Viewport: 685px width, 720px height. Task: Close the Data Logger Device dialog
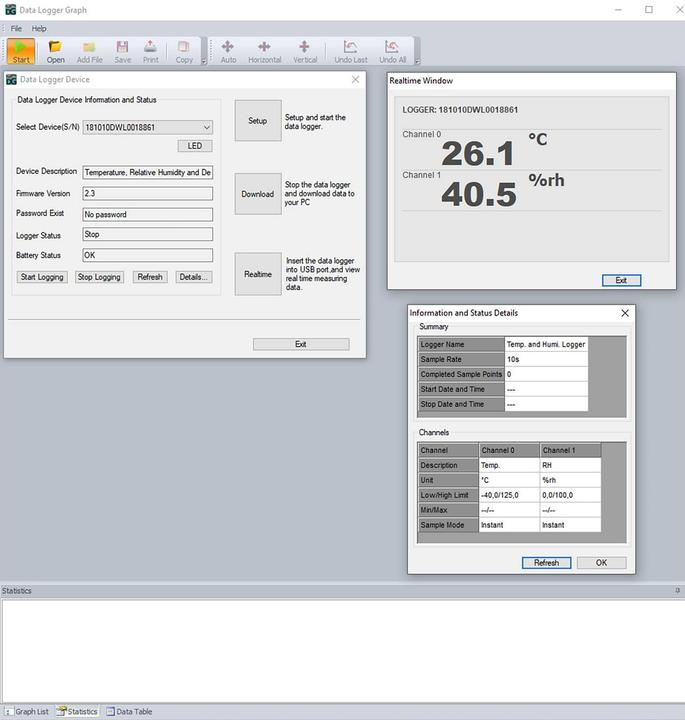pyautogui.click(x=355, y=79)
